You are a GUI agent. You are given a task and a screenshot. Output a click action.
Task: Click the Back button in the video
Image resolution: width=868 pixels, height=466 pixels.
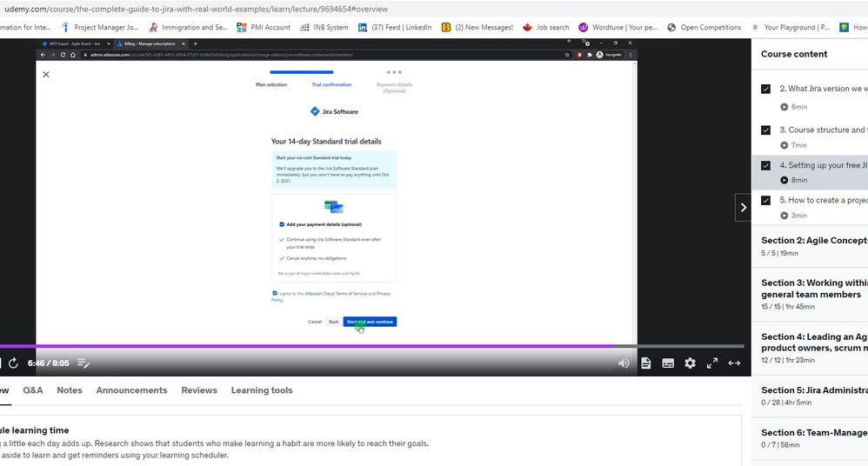[333, 322]
